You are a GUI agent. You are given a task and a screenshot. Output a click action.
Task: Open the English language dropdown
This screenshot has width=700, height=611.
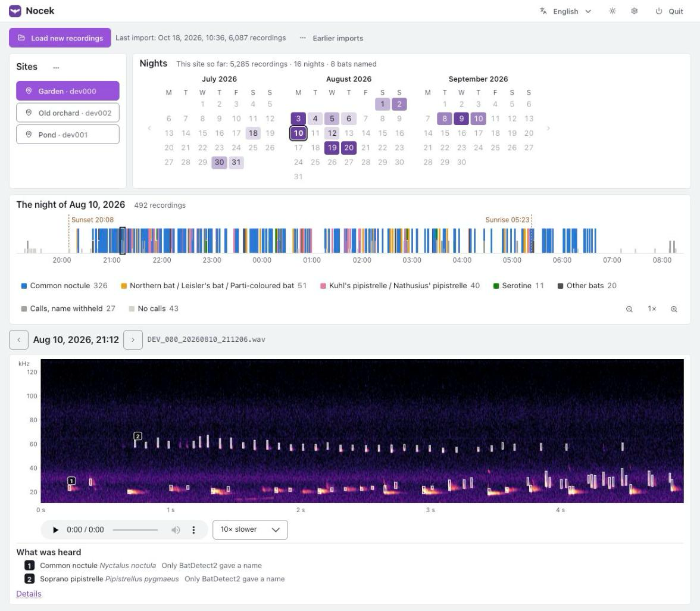coord(565,11)
